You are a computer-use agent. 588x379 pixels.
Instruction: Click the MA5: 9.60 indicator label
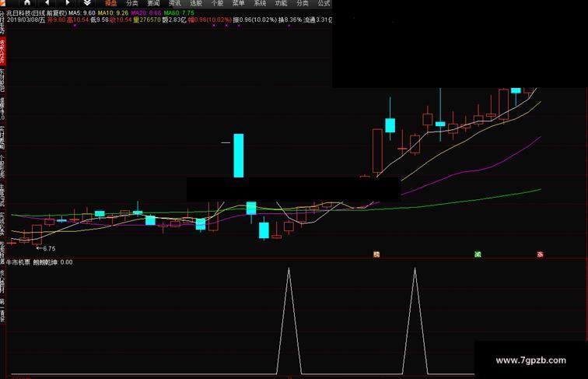(82, 12)
